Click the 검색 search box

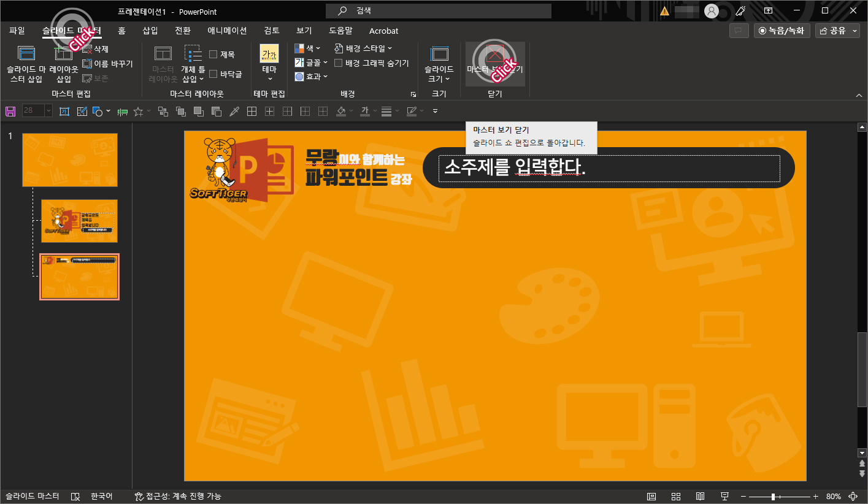tap(438, 11)
